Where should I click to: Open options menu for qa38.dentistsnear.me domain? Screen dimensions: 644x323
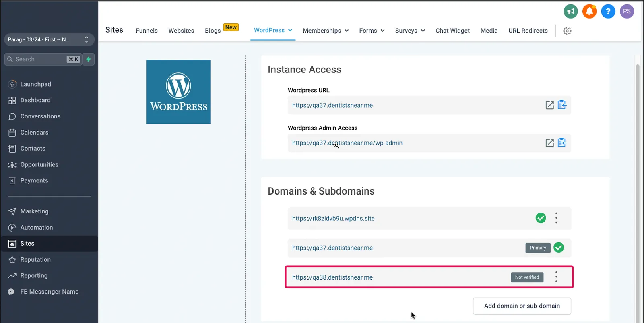pyautogui.click(x=556, y=277)
